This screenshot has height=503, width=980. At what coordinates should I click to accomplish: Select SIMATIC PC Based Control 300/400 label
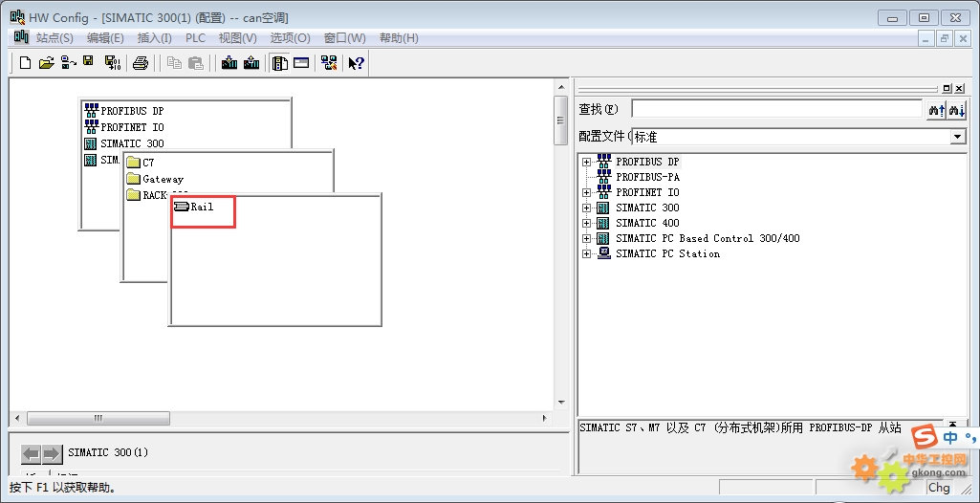pyautogui.click(x=708, y=238)
